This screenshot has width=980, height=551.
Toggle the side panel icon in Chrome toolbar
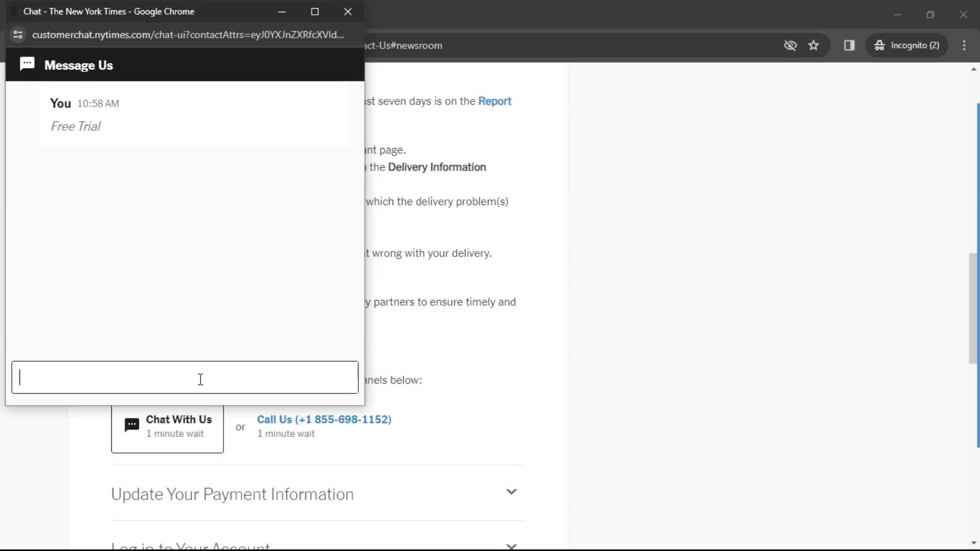tap(849, 45)
